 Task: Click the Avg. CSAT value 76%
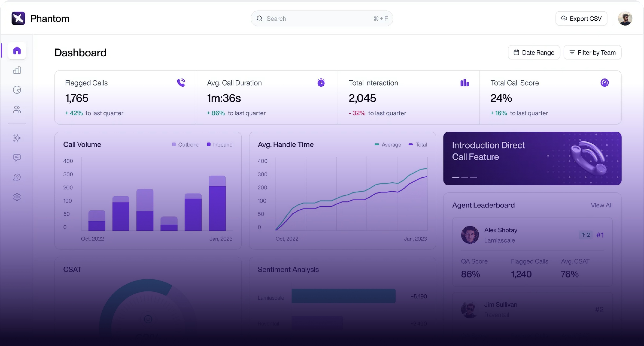pyautogui.click(x=570, y=274)
